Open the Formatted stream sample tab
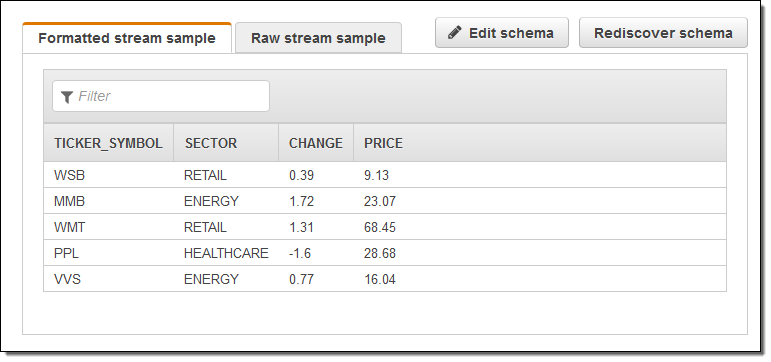 [127, 38]
